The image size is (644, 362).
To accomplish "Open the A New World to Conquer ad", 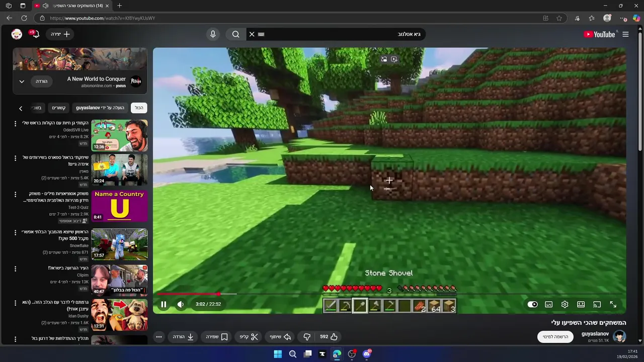I will coord(96,79).
